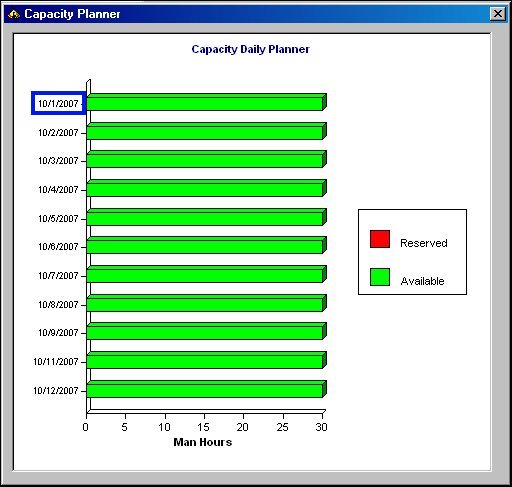Select the 10/7/2007 date label
The height and width of the screenshot is (487, 512).
point(58,276)
